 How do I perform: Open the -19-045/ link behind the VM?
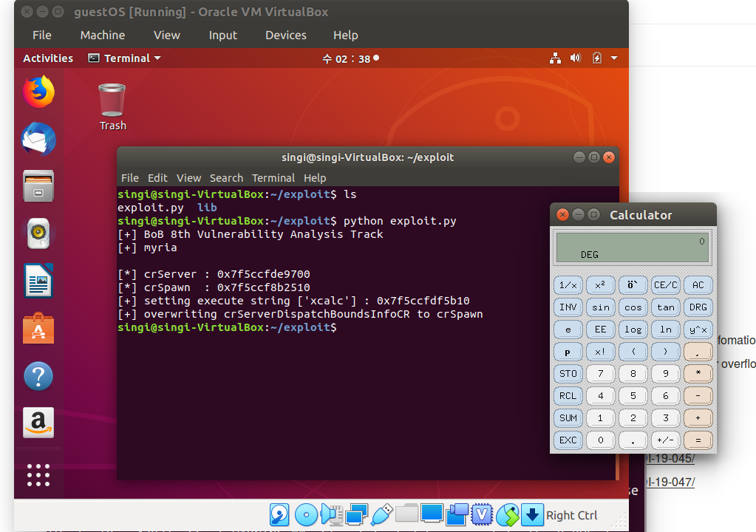coord(670,458)
